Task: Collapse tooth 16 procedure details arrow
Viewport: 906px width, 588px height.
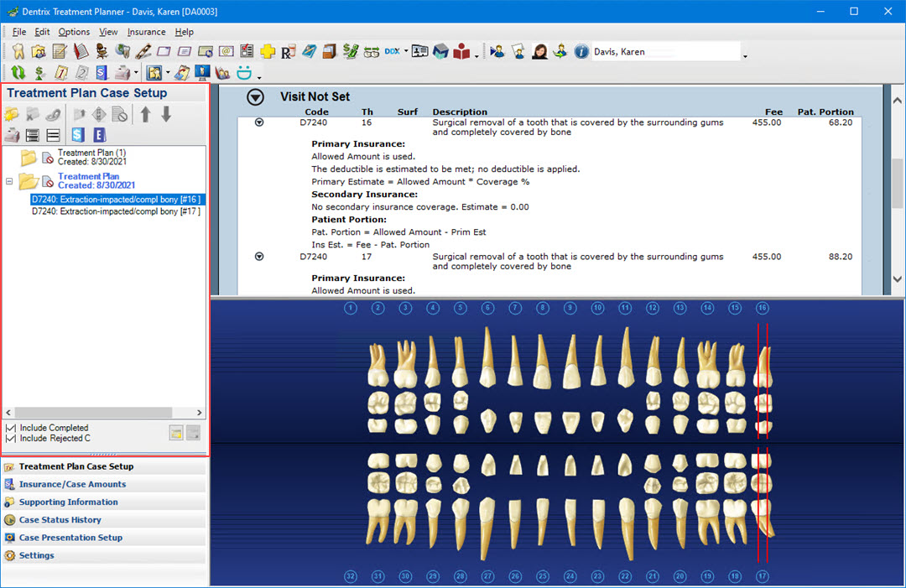Action: tap(259, 122)
